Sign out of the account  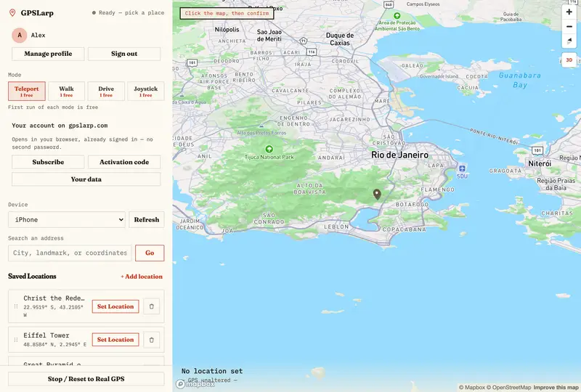click(124, 54)
